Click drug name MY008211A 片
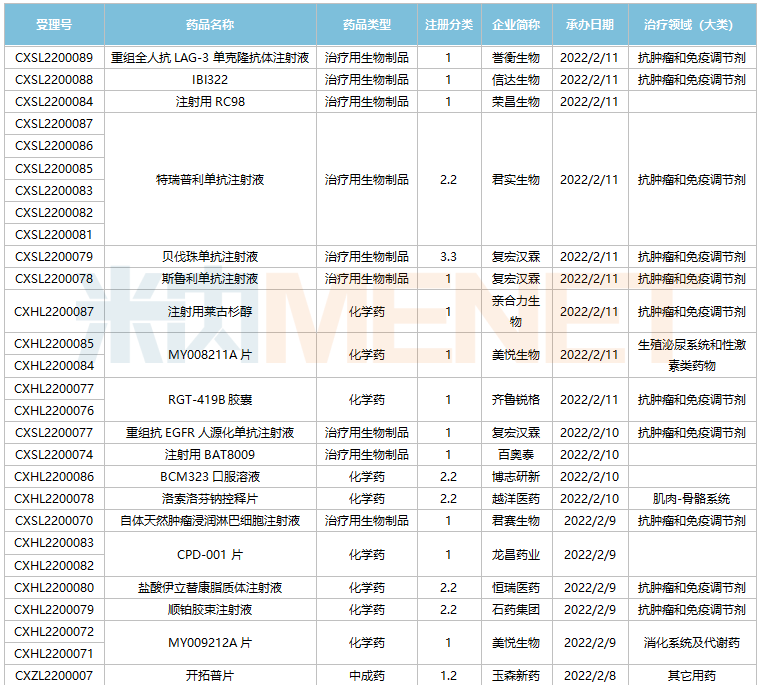 coord(210,355)
